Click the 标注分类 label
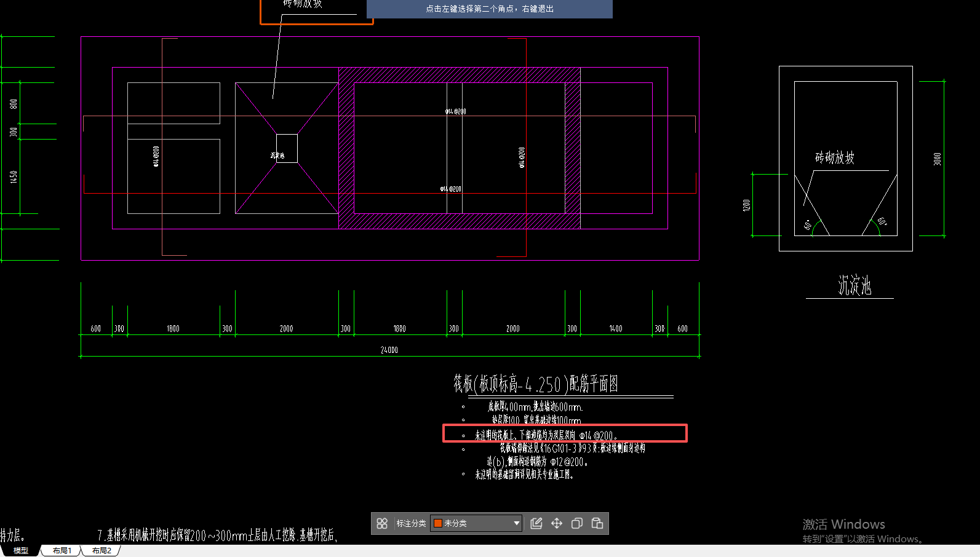The height and width of the screenshot is (557, 980). pyautogui.click(x=411, y=523)
